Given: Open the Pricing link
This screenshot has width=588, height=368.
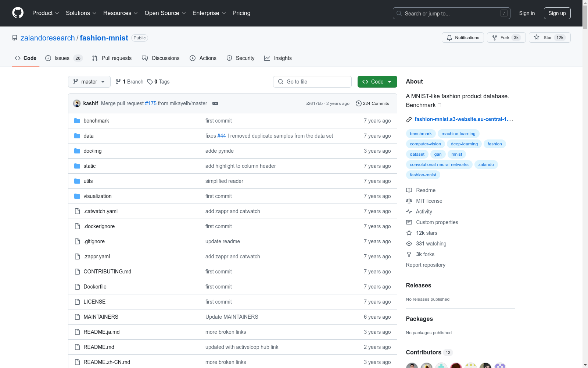Looking at the screenshot, I should click(x=241, y=13).
